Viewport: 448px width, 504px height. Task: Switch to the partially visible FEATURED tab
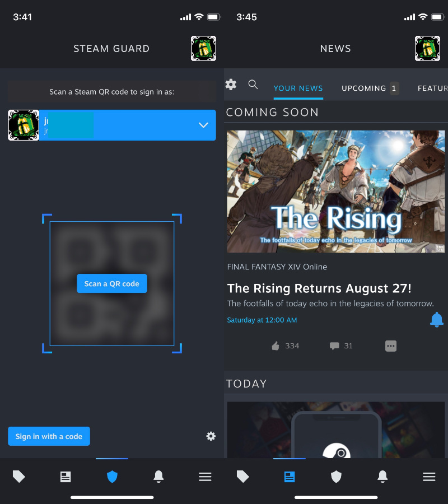pyautogui.click(x=432, y=88)
